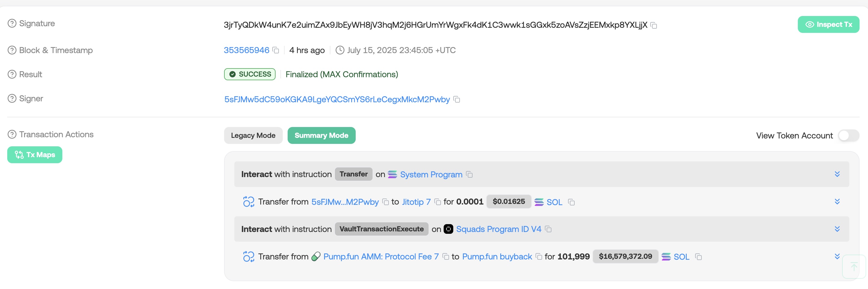Image resolution: width=868 pixels, height=289 pixels.
Task: Toggle View Token Account switch
Action: tap(848, 136)
